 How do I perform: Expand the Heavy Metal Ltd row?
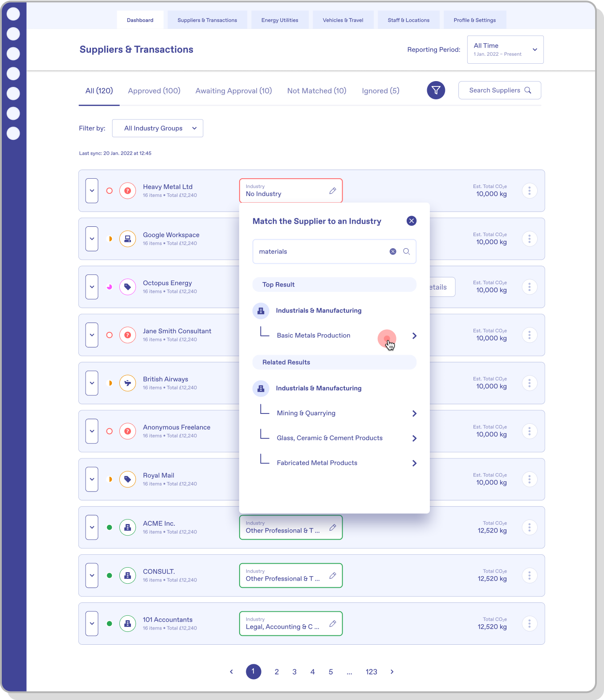92,191
